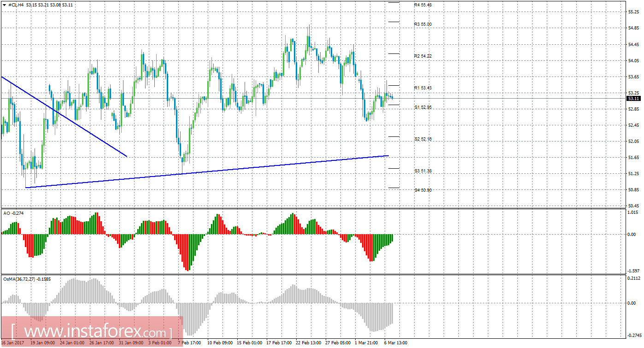The width and height of the screenshot is (644, 348).
Task: Click 52.05 on the price axis
Action: (x=633, y=142)
